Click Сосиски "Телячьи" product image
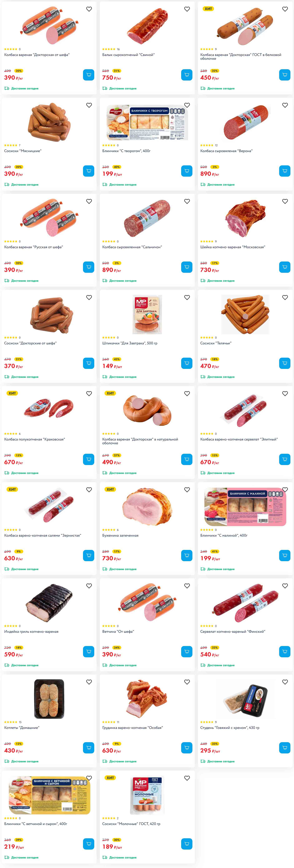The image size is (294, 868). pyautogui.click(x=245, y=314)
